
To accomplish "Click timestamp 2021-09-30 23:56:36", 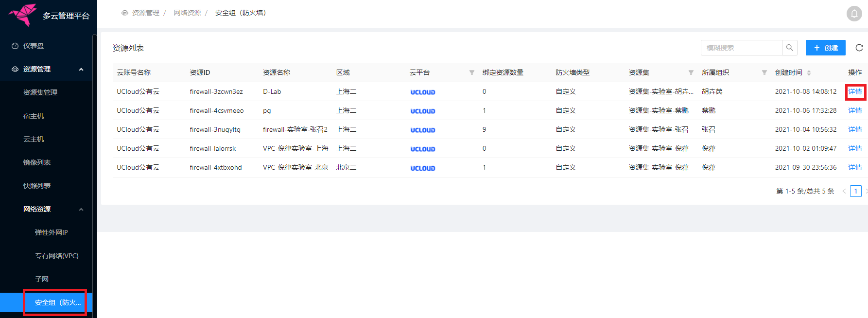I will [806, 167].
